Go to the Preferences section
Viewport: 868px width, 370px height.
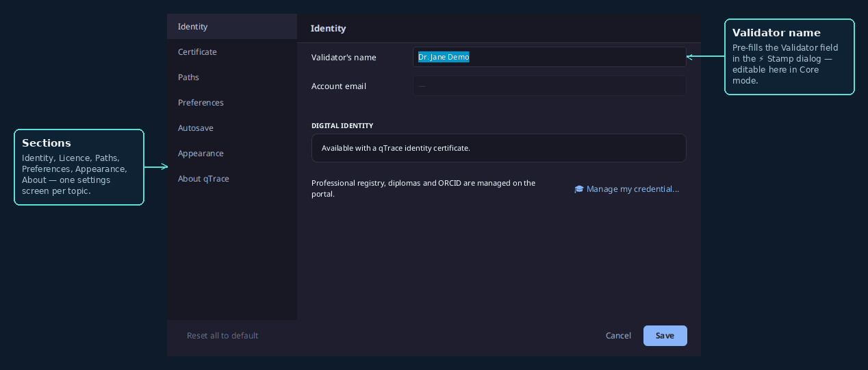point(232,103)
